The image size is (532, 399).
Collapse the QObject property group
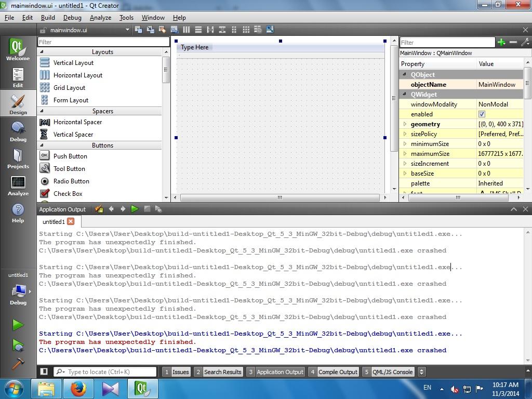(404, 74)
